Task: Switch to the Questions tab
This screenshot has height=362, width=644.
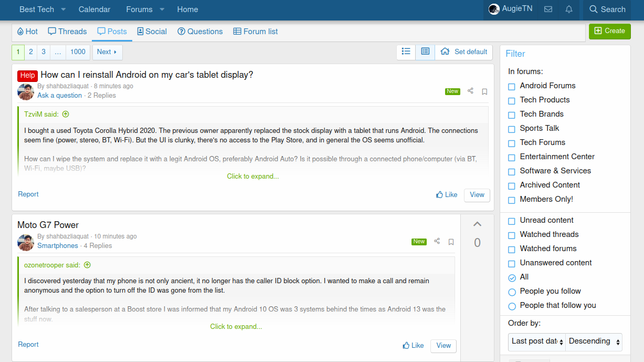Action: tap(200, 32)
